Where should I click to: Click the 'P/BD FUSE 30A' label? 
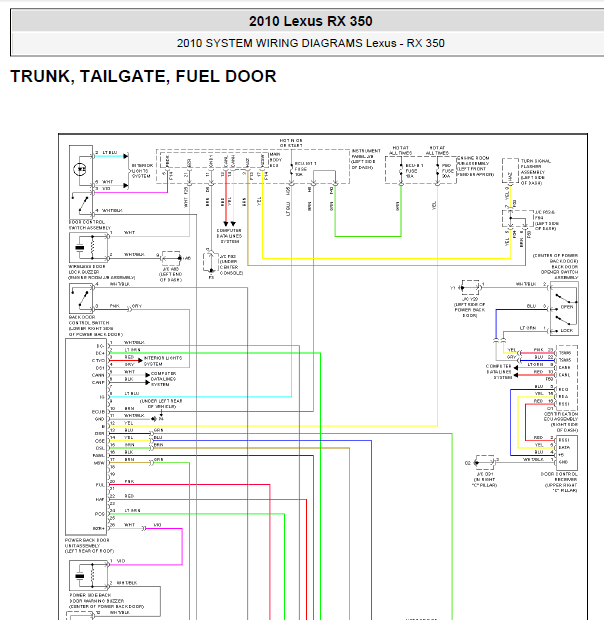click(447, 171)
